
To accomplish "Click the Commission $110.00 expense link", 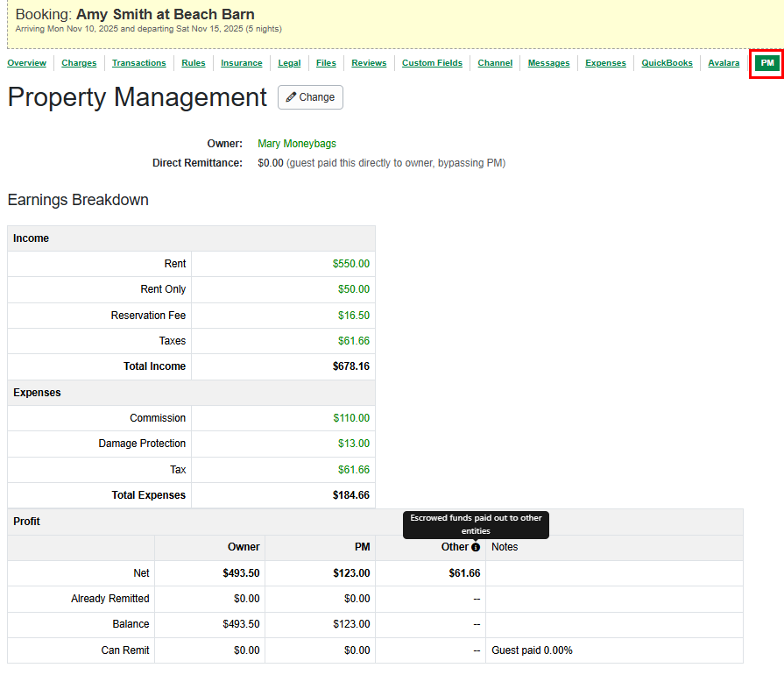I will pos(352,418).
